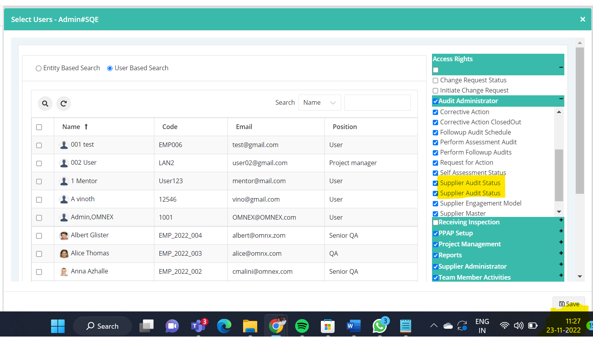Click the OneDrive cloud tray icon
Viewport: 593px width, 364px height.
tap(448, 326)
